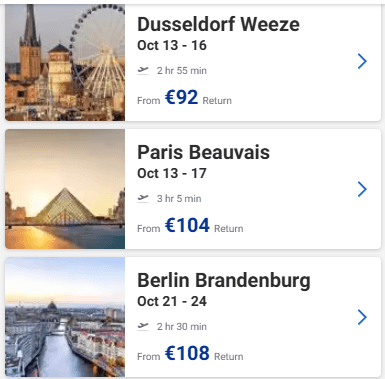
Task: Click the 3 hr 5 min duration
Action: (x=179, y=199)
